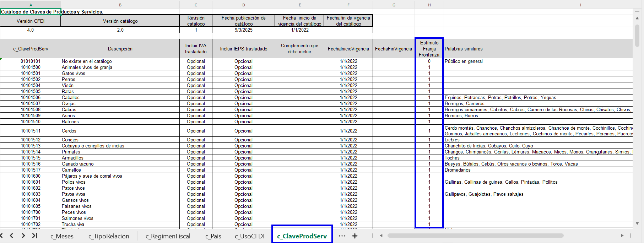This screenshot has height=243, width=644.
Task: Switch to the c_Meses sheet tab
Action: [62, 236]
